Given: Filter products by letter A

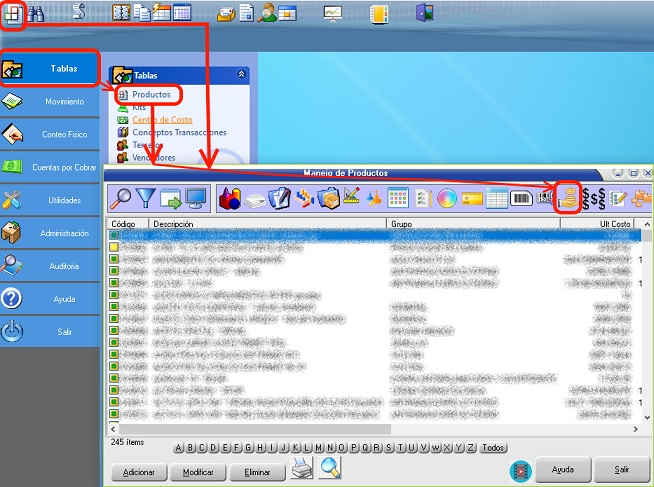Looking at the screenshot, I should 180,448.
